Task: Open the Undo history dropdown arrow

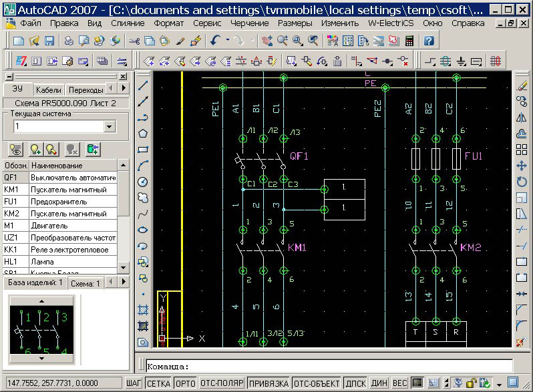Action: pyautogui.click(x=227, y=41)
